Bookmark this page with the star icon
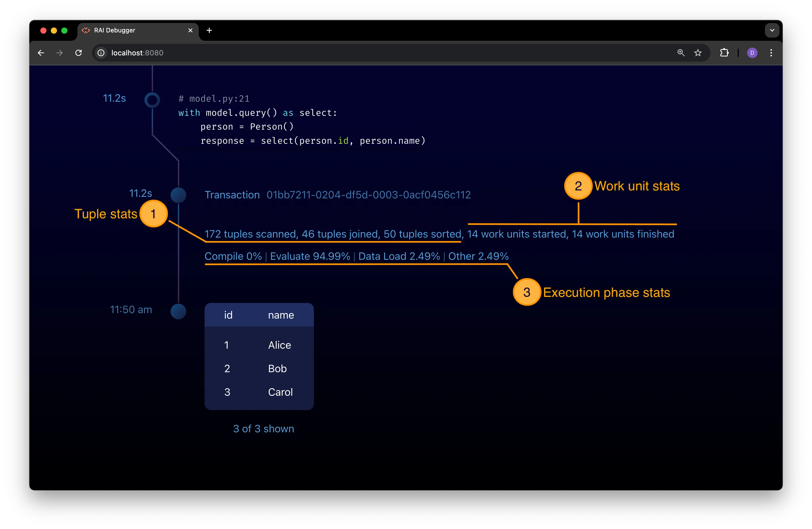 [x=698, y=53]
